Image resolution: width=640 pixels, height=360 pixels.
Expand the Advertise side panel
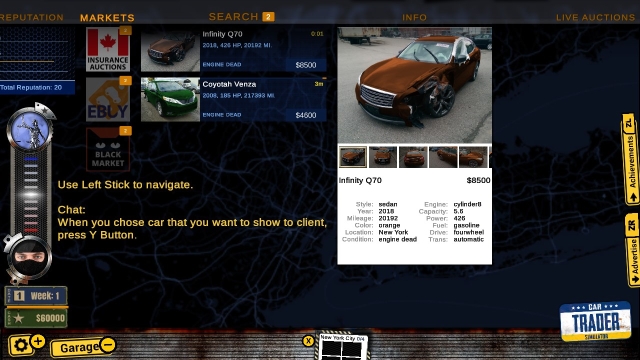[x=632, y=250]
